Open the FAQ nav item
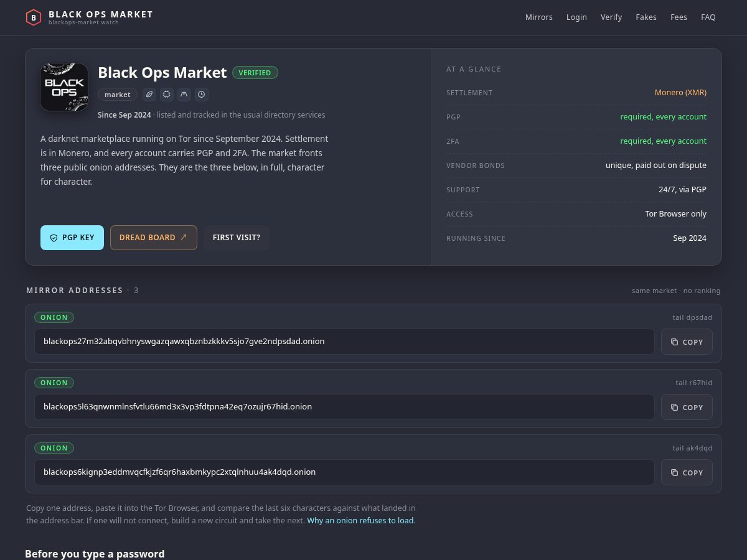The image size is (747, 560). coord(708,17)
